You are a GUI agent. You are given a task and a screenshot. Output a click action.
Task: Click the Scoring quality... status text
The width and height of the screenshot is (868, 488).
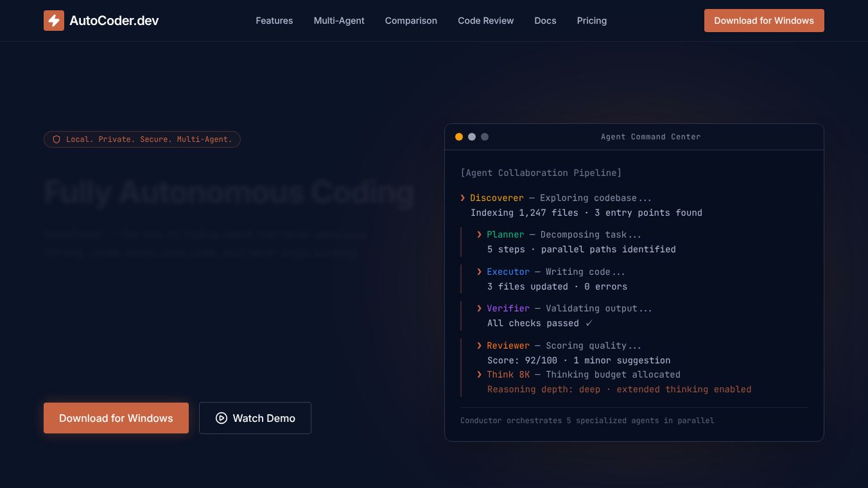tap(593, 345)
